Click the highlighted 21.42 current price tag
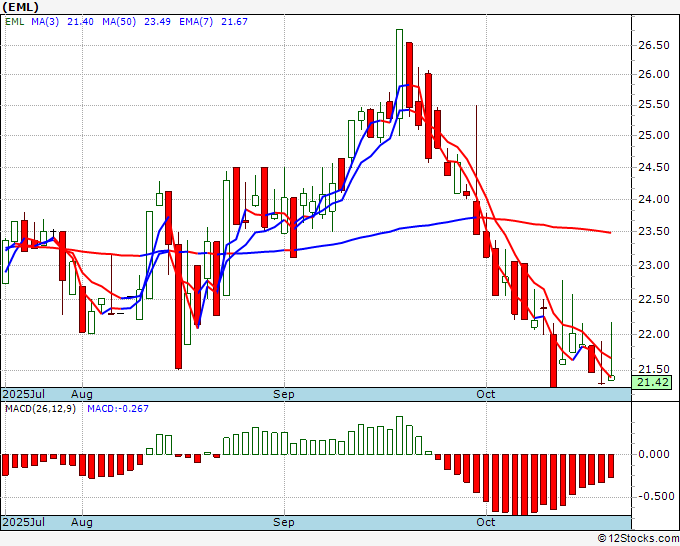This screenshot has width=680, height=546. tap(653, 383)
